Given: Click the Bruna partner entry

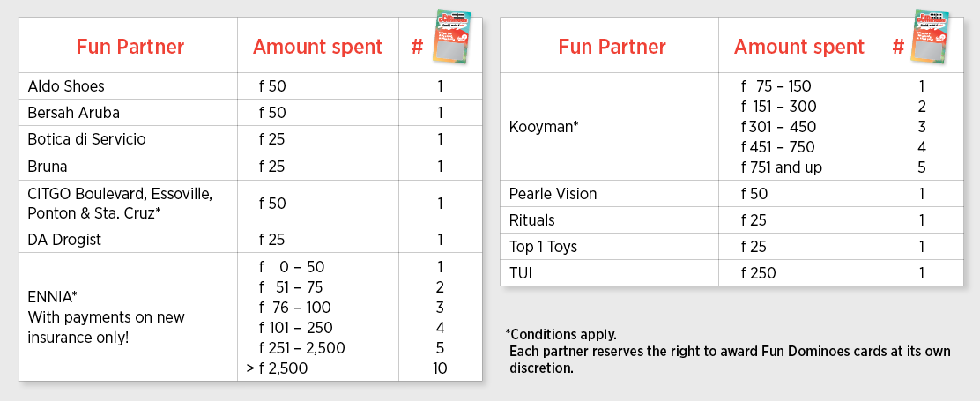Looking at the screenshot, I should tap(48, 166).
